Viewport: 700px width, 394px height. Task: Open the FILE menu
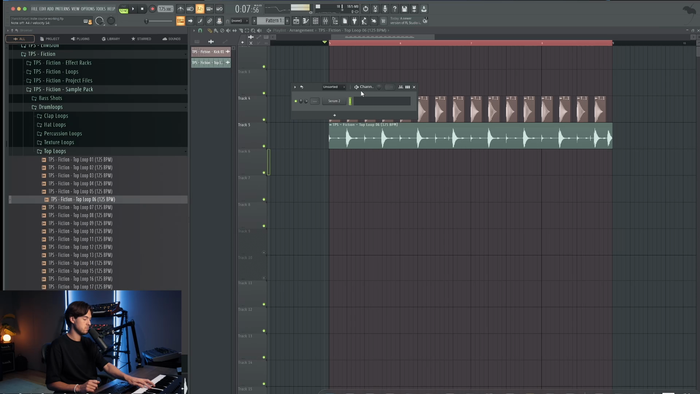[x=34, y=9]
